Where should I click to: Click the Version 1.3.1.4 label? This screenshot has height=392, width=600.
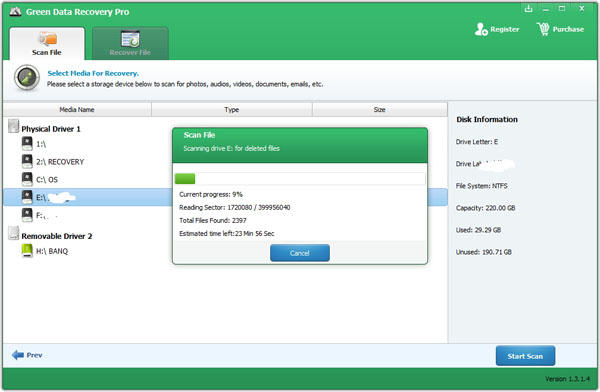click(567, 379)
